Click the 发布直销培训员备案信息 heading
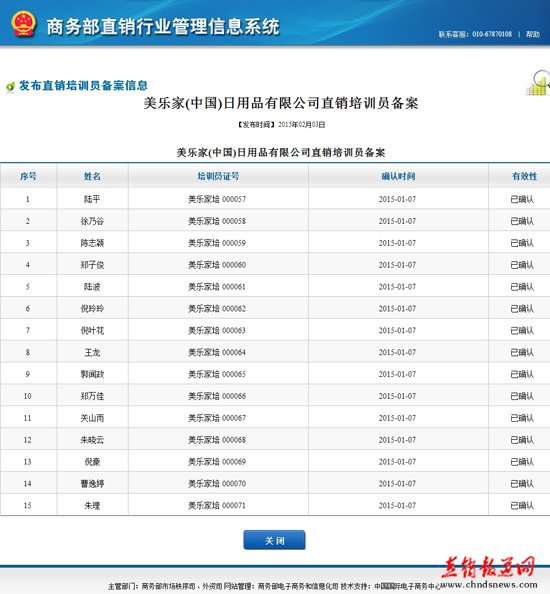550x594 pixels. coord(83,86)
